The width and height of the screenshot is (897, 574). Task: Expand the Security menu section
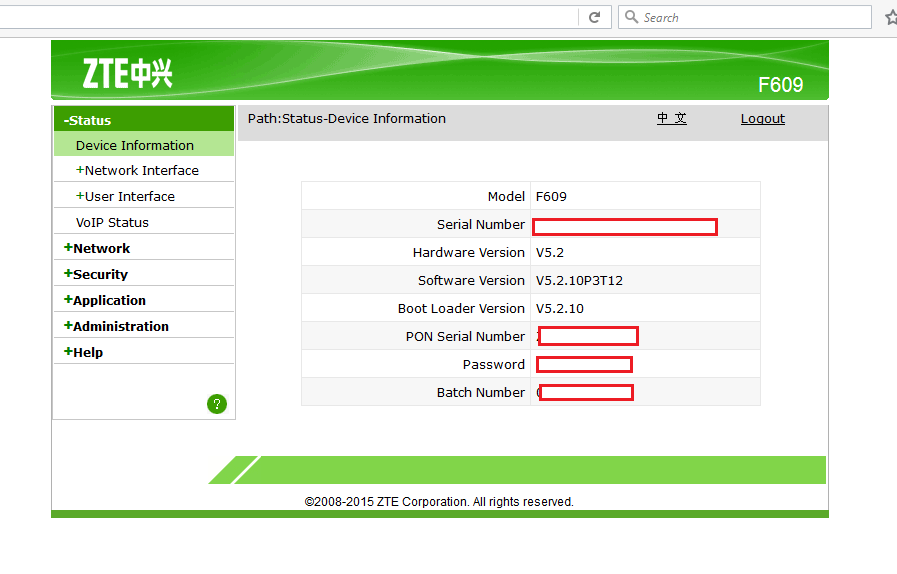coord(96,274)
